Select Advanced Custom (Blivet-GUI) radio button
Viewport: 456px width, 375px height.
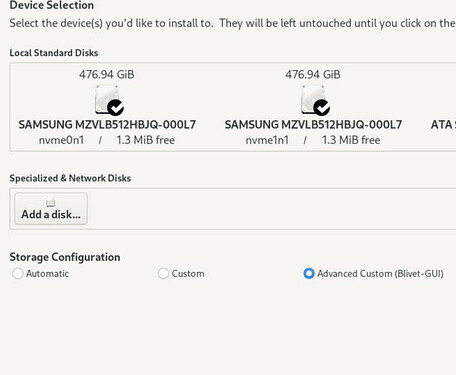309,273
